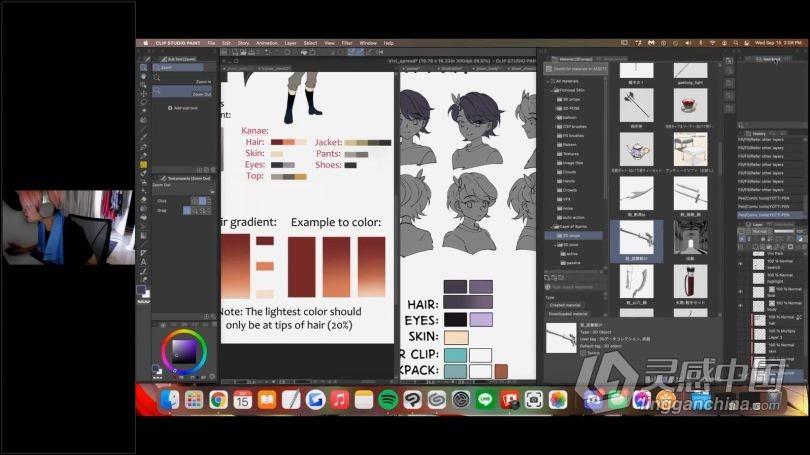Toggle visibility of the sketch layer
This screenshot has height=455, width=810.
(x=740, y=264)
